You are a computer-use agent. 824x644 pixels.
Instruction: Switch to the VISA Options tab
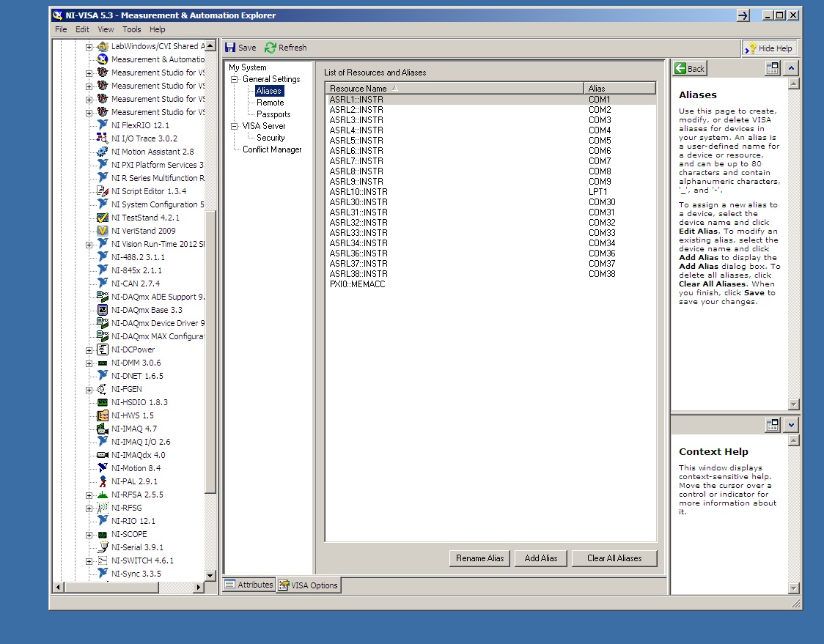[x=309, y=585]
